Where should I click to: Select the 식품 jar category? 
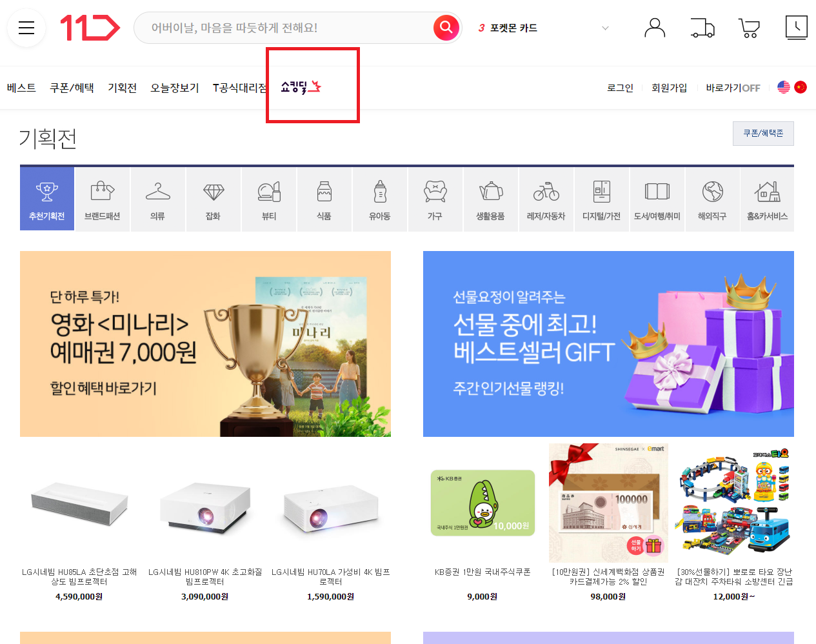324,199
